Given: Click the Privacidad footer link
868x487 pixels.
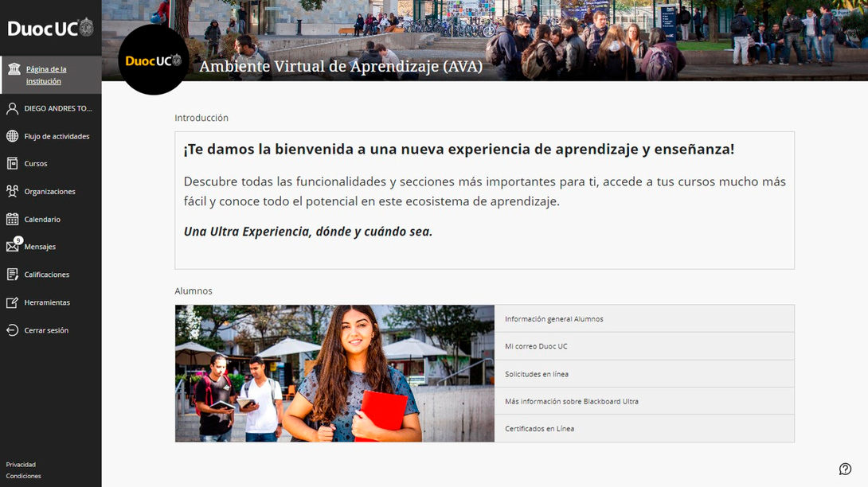Looking at the screenshot, I should (x=21, y=464).
